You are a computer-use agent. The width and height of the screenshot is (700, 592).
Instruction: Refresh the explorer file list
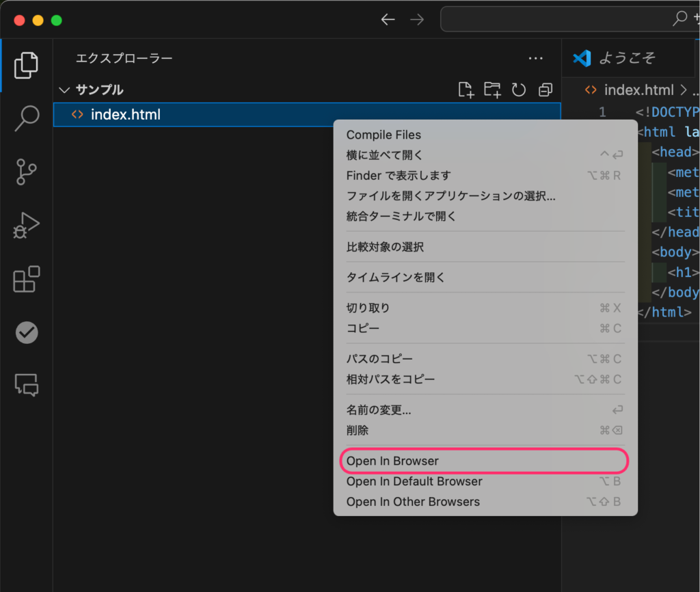[519, 90]
